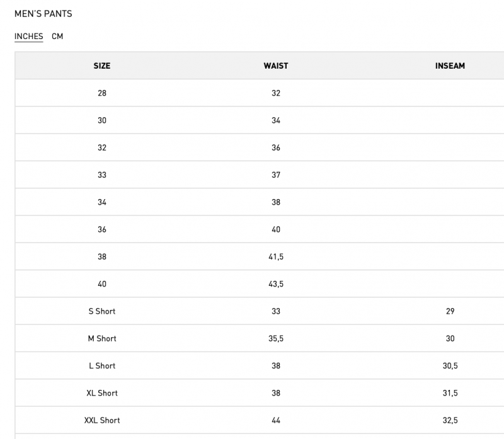Screen dimensions: 504x439
Task: Select size 28 row cell
Action: point(102,93)
